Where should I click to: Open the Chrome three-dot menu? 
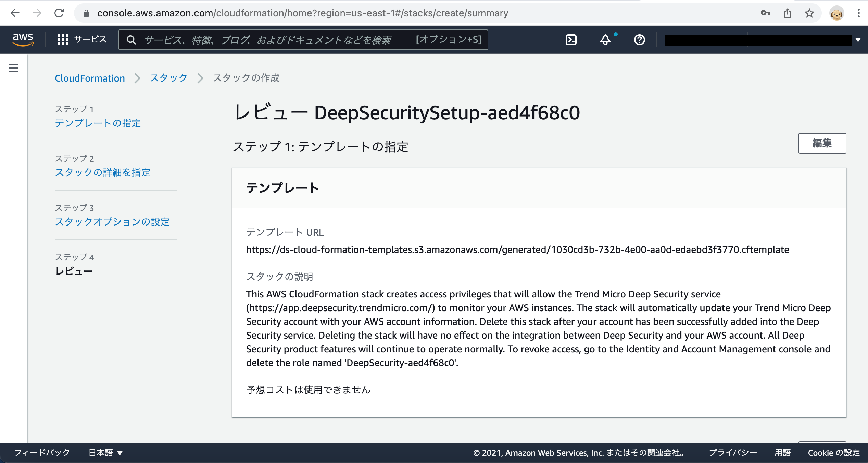pos(858,13)
